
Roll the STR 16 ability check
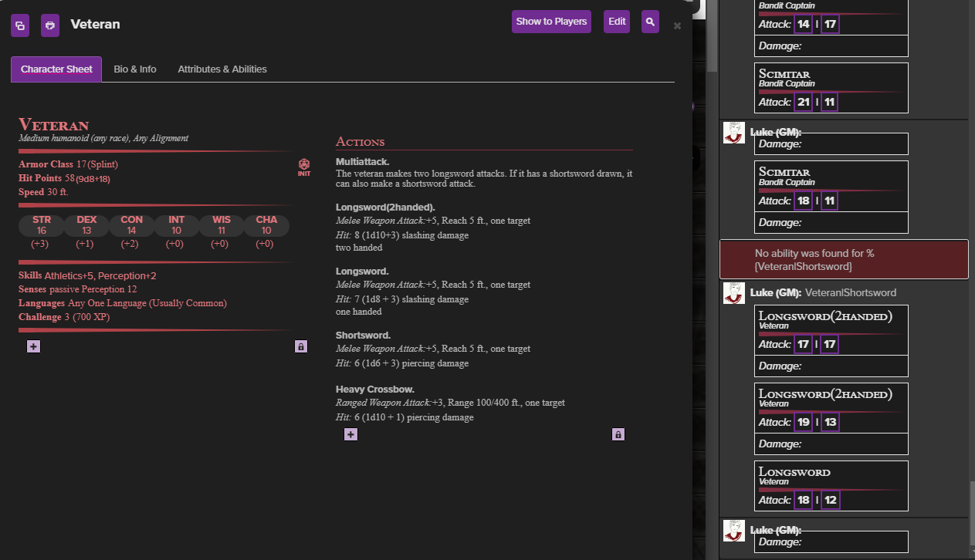(42, 225)
